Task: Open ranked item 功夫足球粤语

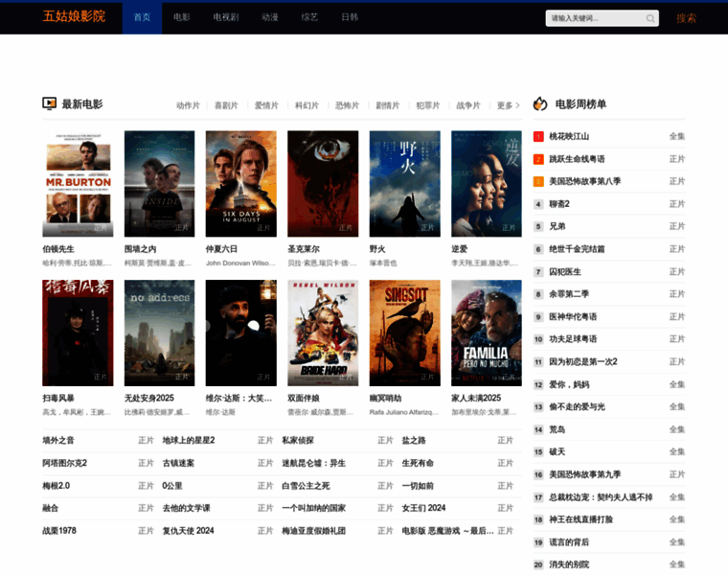Action: pyautogui.click(x=573, y=339)
